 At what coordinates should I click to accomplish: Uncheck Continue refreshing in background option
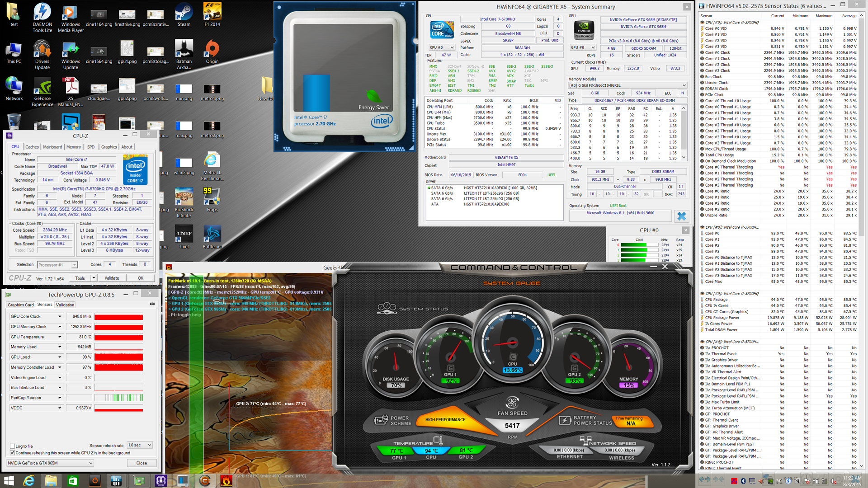[x=13, y=453]
